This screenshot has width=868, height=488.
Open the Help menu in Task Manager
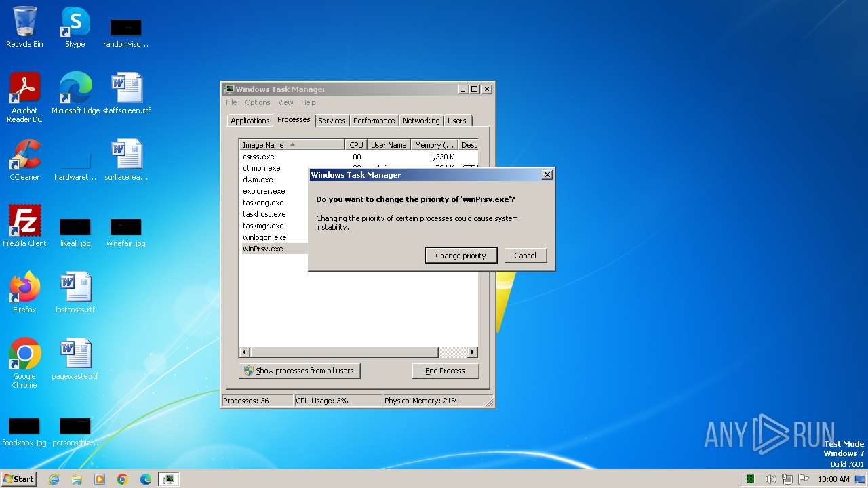[309, 102]
